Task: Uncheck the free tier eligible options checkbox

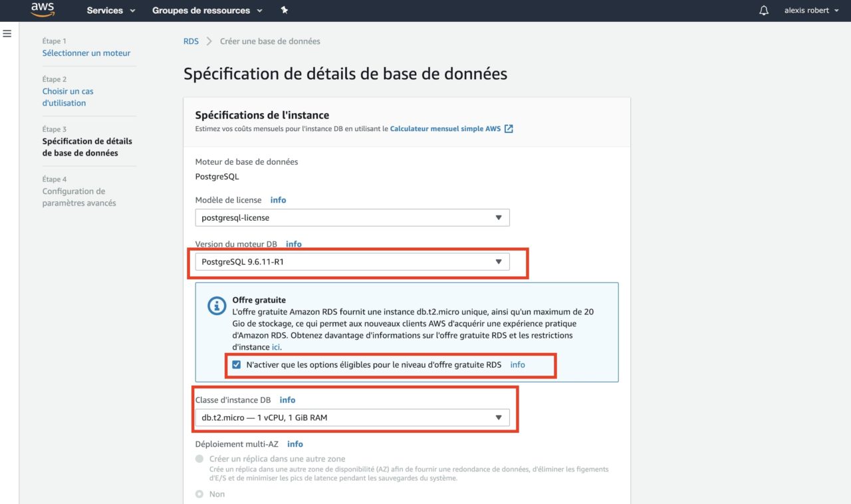Action: (237, 365)
